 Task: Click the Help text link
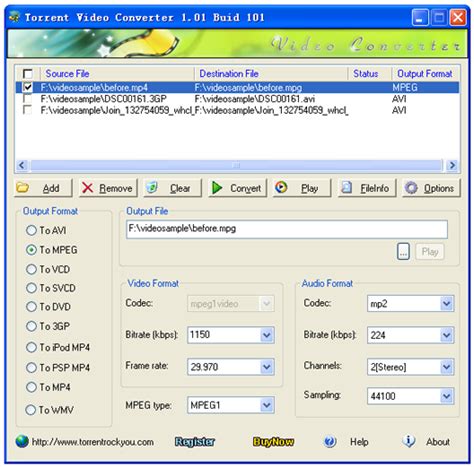[359, 442]
